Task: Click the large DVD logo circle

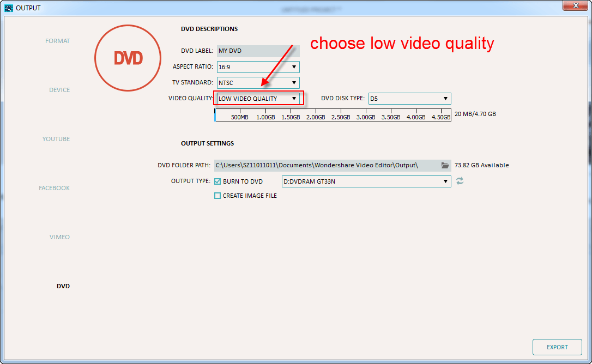Action: tap(128, 58)
